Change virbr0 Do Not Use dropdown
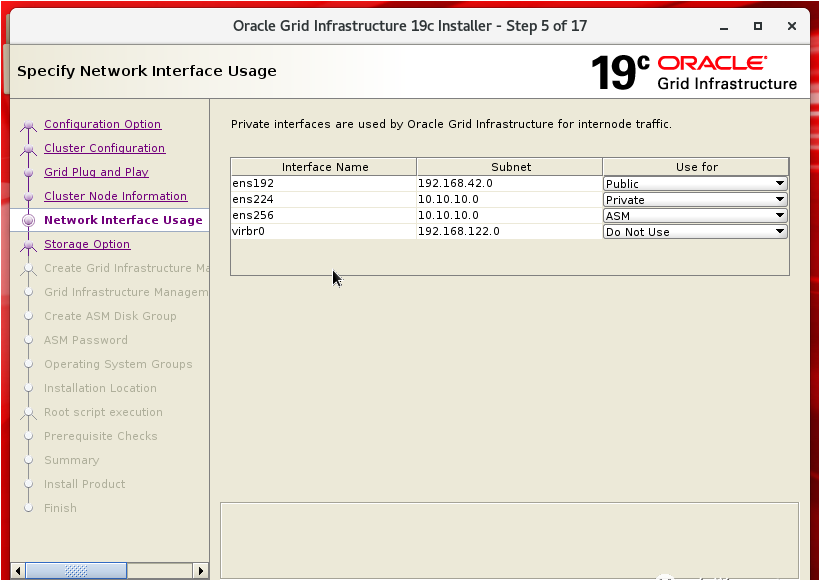 pyautogui.click(x=695, y=232)
